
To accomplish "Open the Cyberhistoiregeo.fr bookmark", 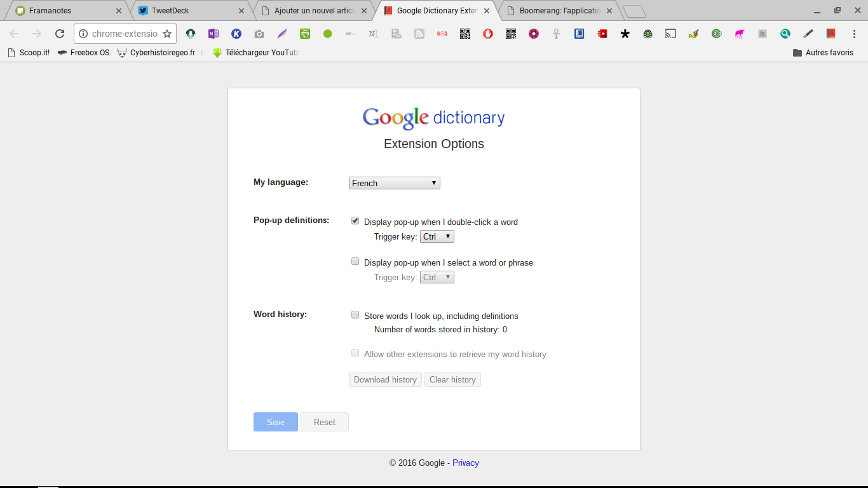I will point(161,53).
